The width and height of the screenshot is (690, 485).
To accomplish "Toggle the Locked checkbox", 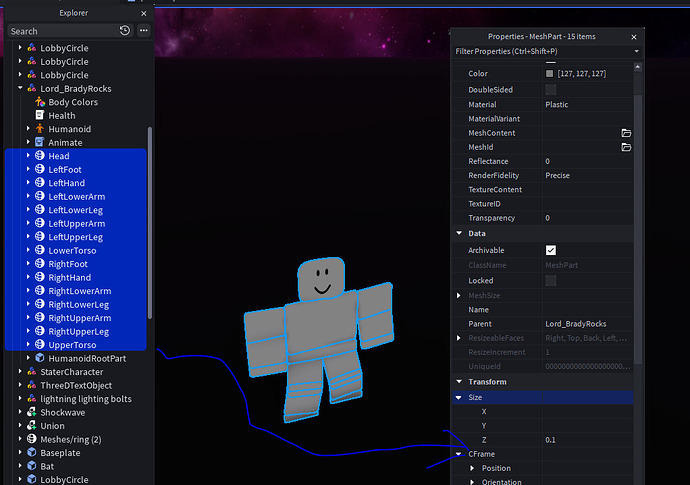I will [x=551, y=281].
